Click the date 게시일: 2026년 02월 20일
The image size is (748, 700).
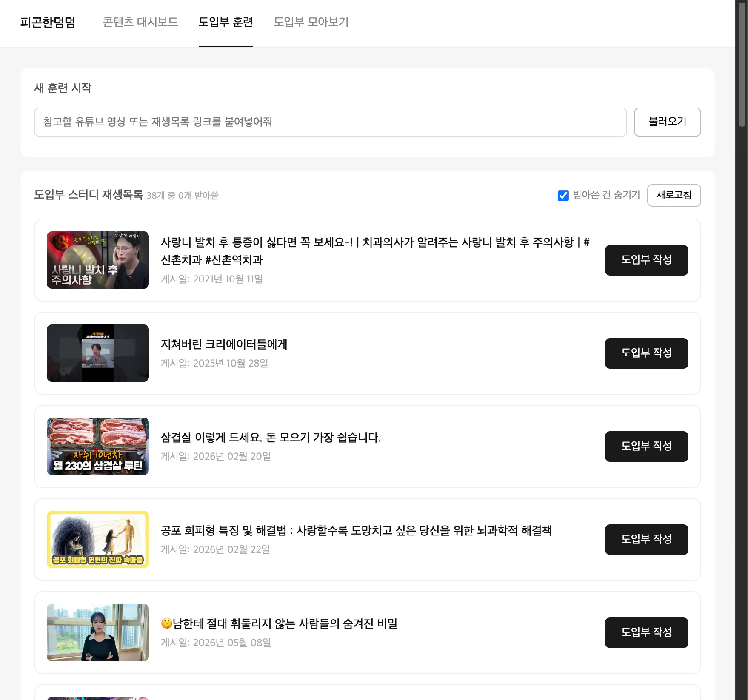point(216,456)
